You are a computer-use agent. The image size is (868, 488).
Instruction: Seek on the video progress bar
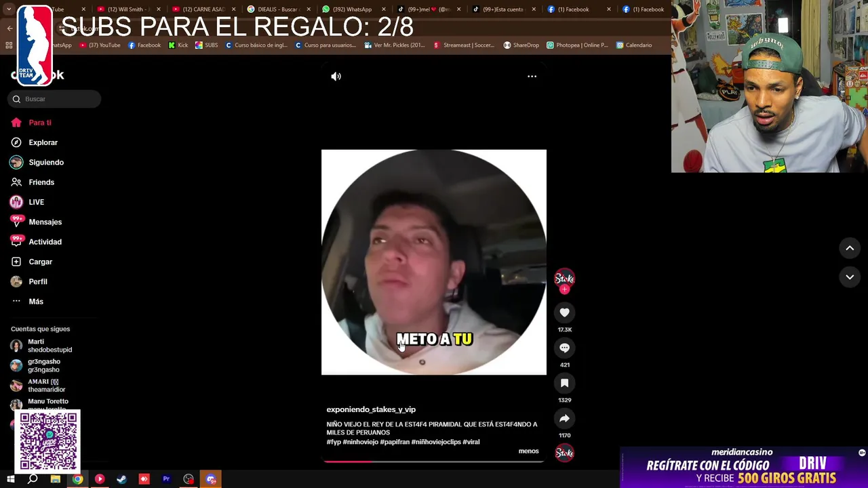(x=434, y=462)
